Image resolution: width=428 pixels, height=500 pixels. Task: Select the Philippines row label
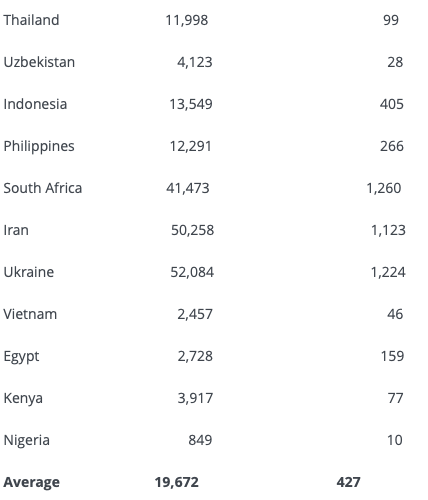pos(39,147)
